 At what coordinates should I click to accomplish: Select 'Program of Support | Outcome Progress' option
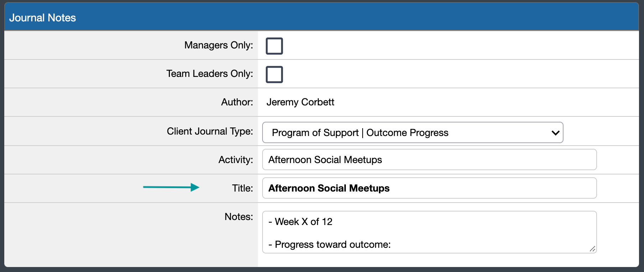360,132
